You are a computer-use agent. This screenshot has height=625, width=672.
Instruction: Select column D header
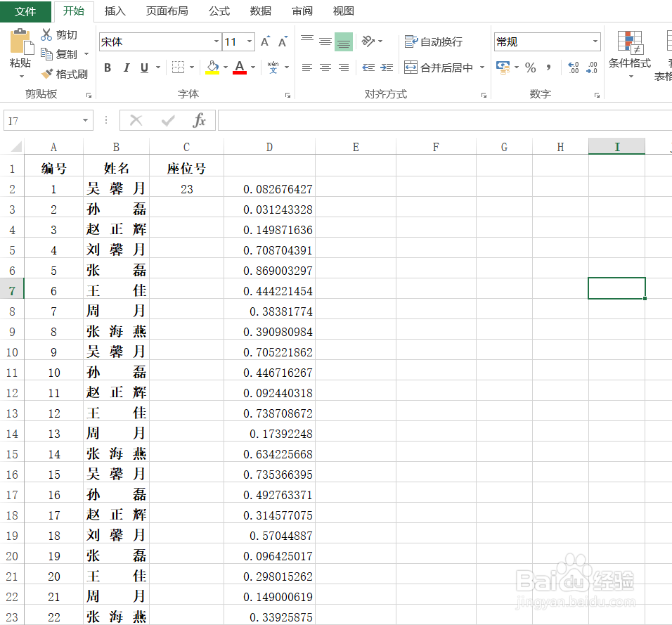coord(269,147)
